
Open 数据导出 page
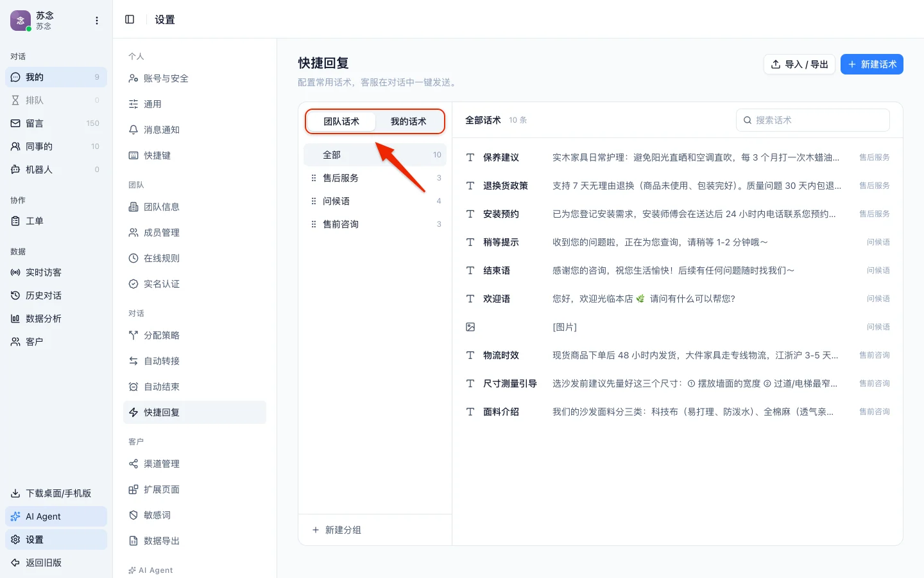pos(194,541)
